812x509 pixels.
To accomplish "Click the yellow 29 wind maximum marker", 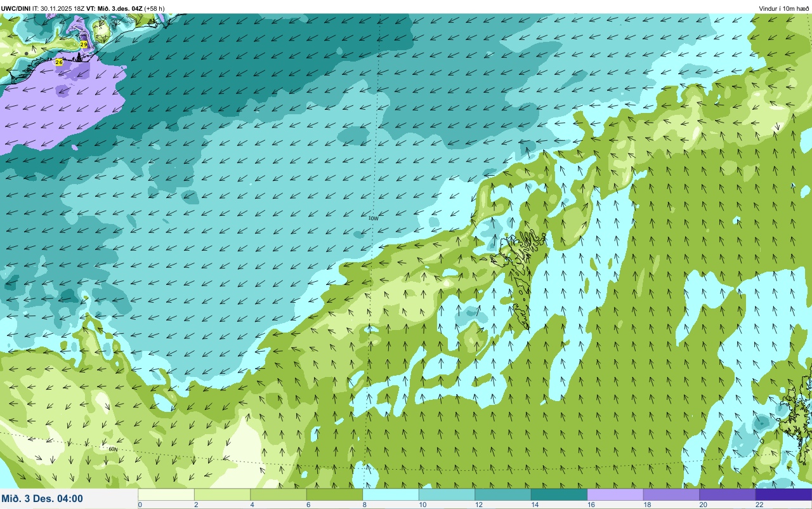I will coord(84,44).
